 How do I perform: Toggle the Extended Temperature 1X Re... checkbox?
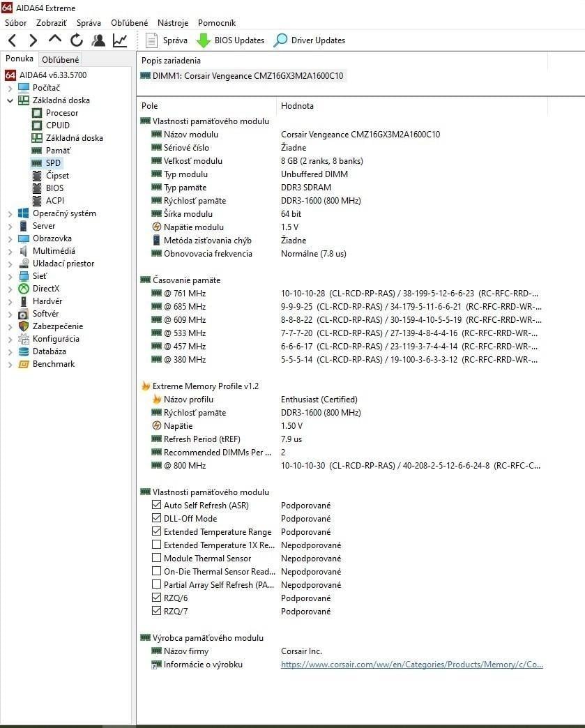pos(156,544)
